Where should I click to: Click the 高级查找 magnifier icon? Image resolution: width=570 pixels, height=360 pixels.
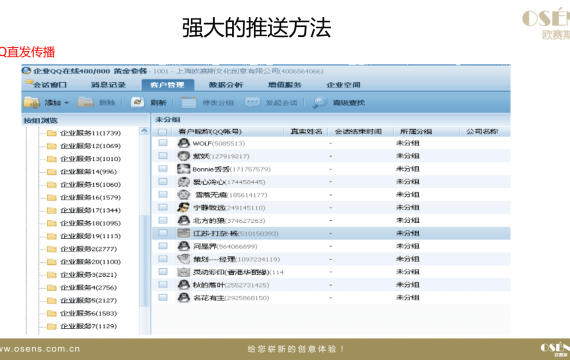pos(320,103)
